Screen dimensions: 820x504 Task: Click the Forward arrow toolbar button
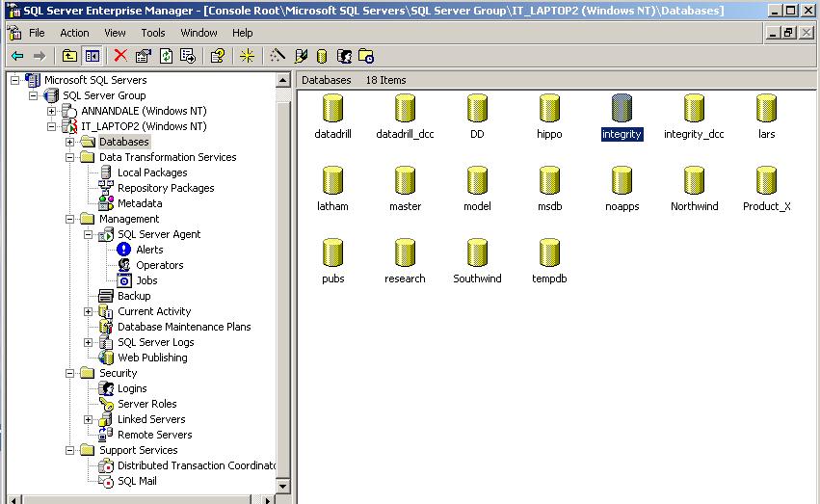tap(40, 56)
